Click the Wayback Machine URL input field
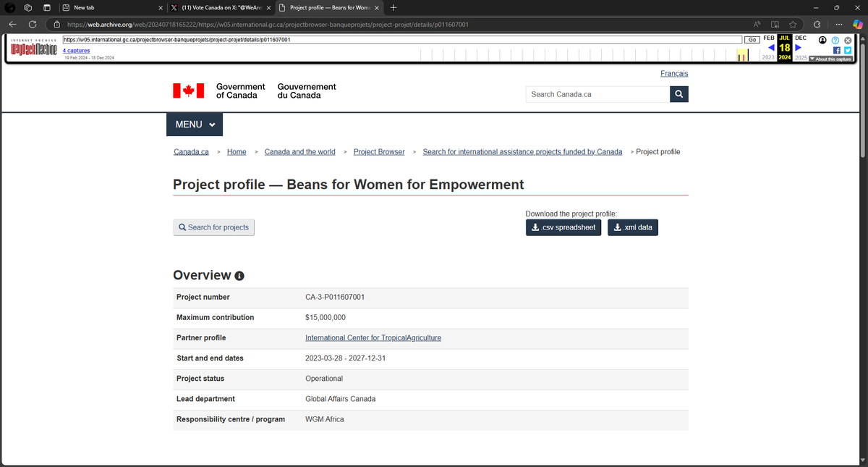This screenshot has width=868, height=467. pyautogui.click(x=402, y=39)
